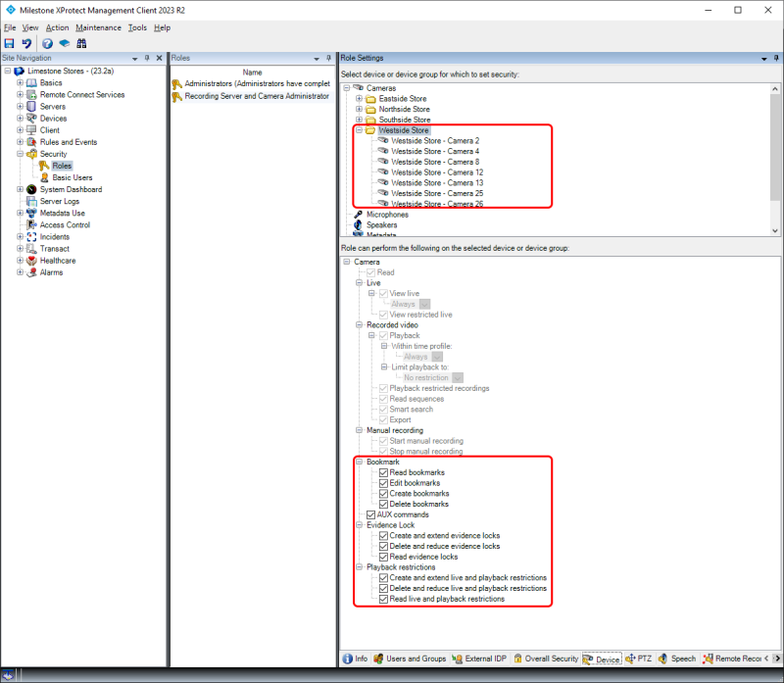Click the Save toolbar icon
The image size is (784, 683).
tap(9, 43)
